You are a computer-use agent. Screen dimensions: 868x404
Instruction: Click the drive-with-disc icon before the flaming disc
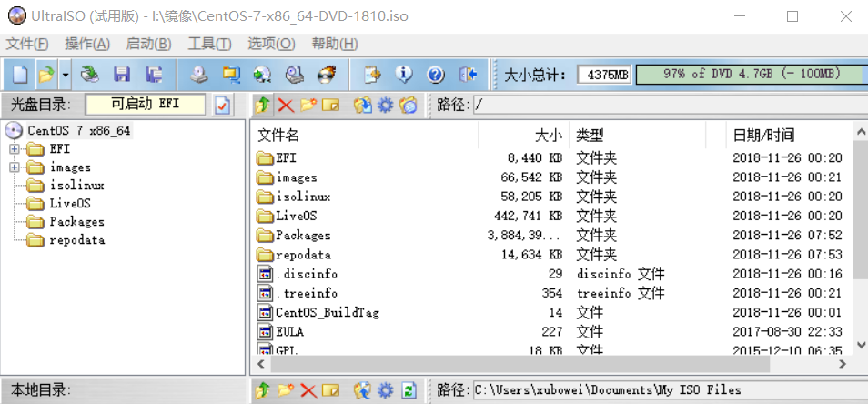coord(294,75)
